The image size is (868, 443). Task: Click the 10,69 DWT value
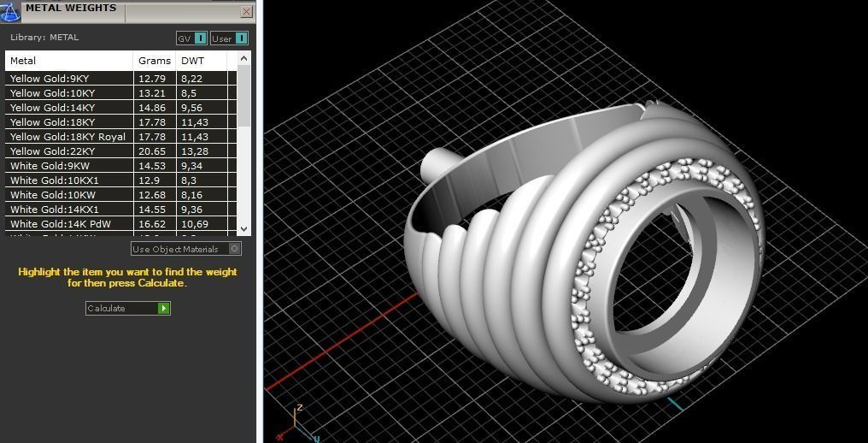point(195,224)
